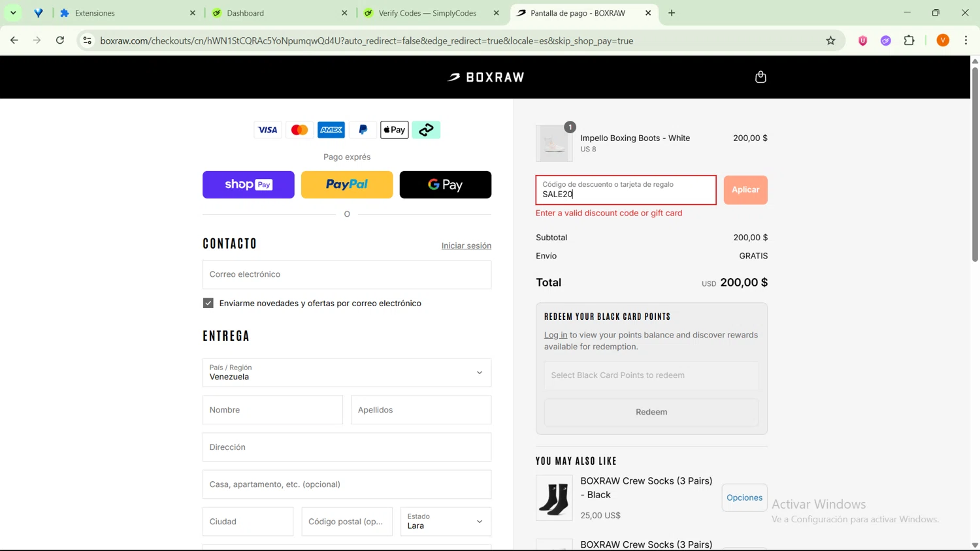Focus the Correo electrónico field
This screenshot has height=551, width=980.
(x=347, y=275)
